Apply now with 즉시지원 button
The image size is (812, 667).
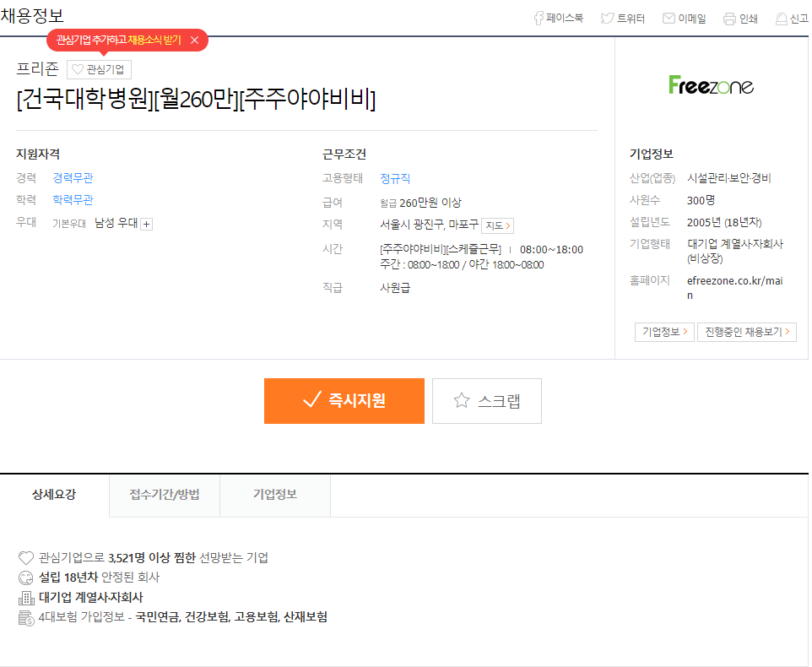pyautogui.click(x=344, y=401)
